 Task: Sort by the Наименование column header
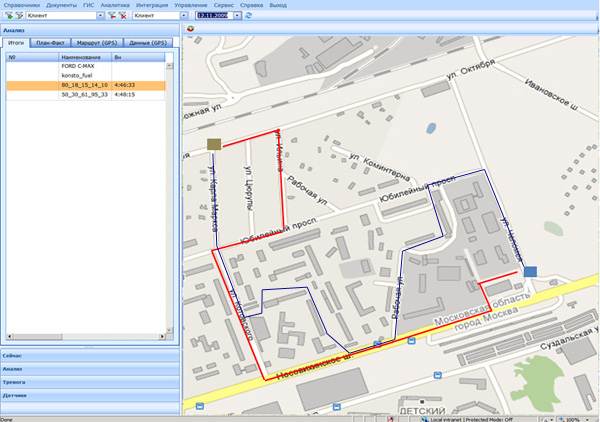(x=85, y=57)
